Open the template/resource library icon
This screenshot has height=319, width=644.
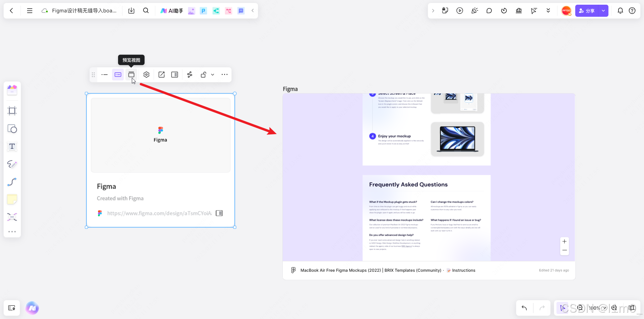[x=12, y=90]
